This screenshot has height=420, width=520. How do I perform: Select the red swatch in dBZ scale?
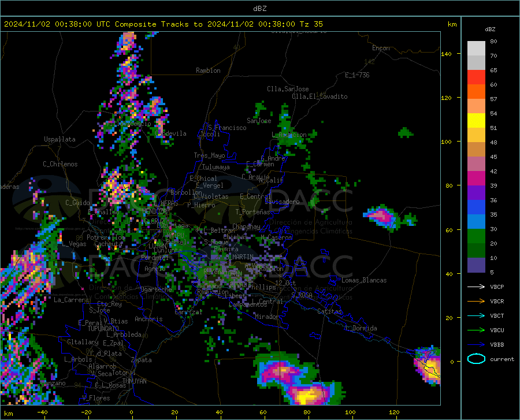pos(476,77)
